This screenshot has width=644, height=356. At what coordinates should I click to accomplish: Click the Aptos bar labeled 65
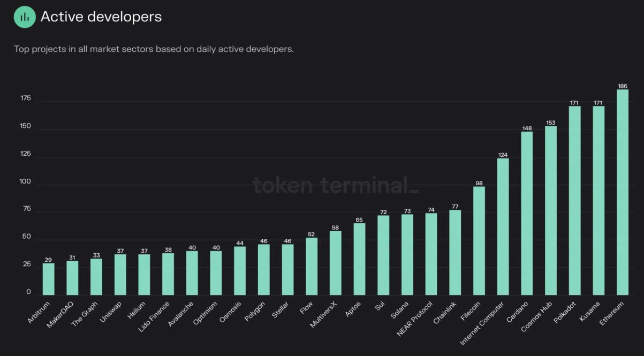coord(360,259)
